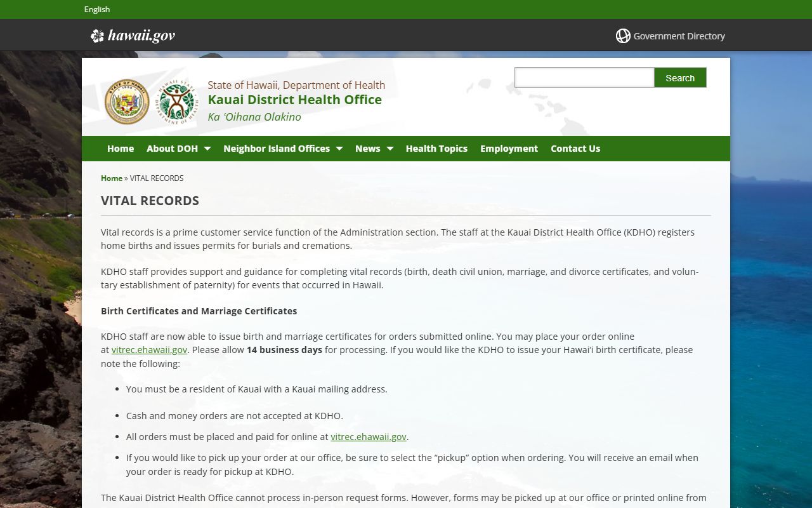
Task: Expand the Neighbor Island Offices dropdown arrow
Action: [x=339, y=149]
